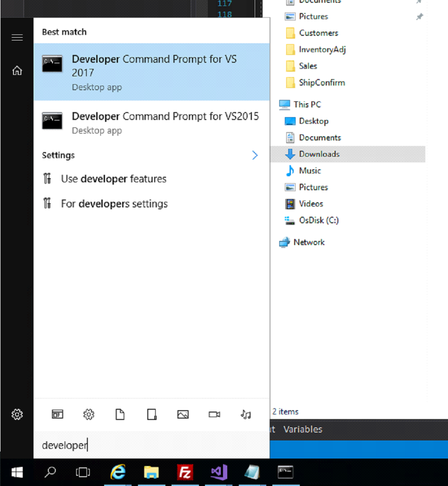Open FileZilla from the taskbar

pos(185,472)
